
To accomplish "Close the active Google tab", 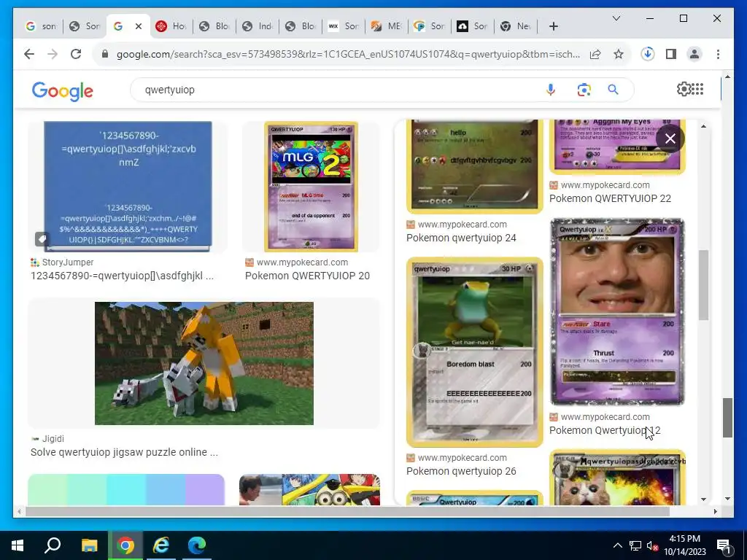I will point(139,26).
